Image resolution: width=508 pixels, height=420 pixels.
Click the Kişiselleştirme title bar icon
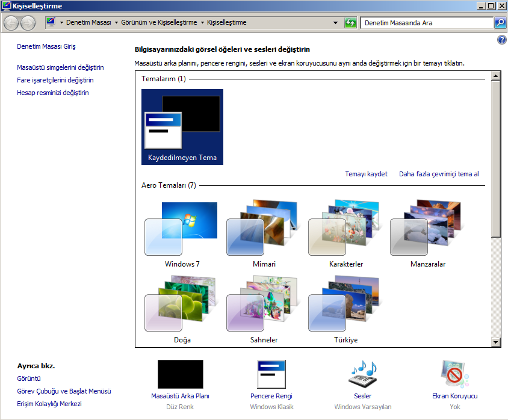tap(6, 6)
